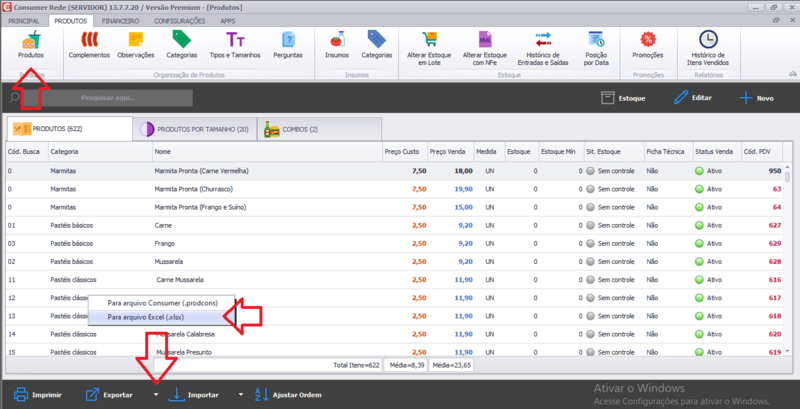The image size is (800, 409).
Task: Sort by Cód. Busca column header
Action: click(27, 151)
